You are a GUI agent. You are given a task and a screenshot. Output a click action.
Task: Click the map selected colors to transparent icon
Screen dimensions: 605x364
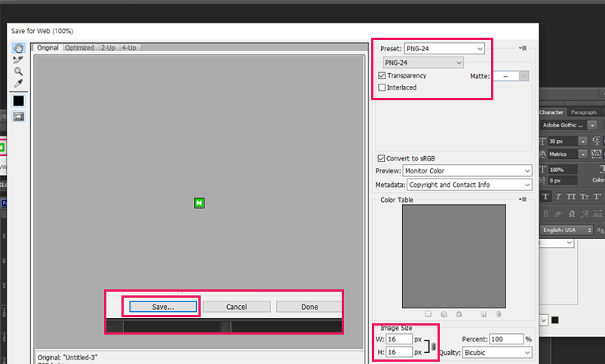pyautogui.click(x=428, y=314)
